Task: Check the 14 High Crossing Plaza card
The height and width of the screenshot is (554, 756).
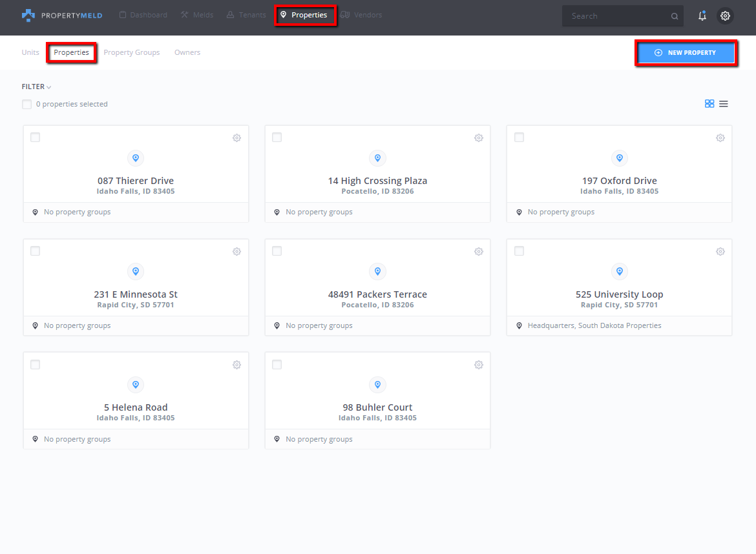Action: click(277, 138)
